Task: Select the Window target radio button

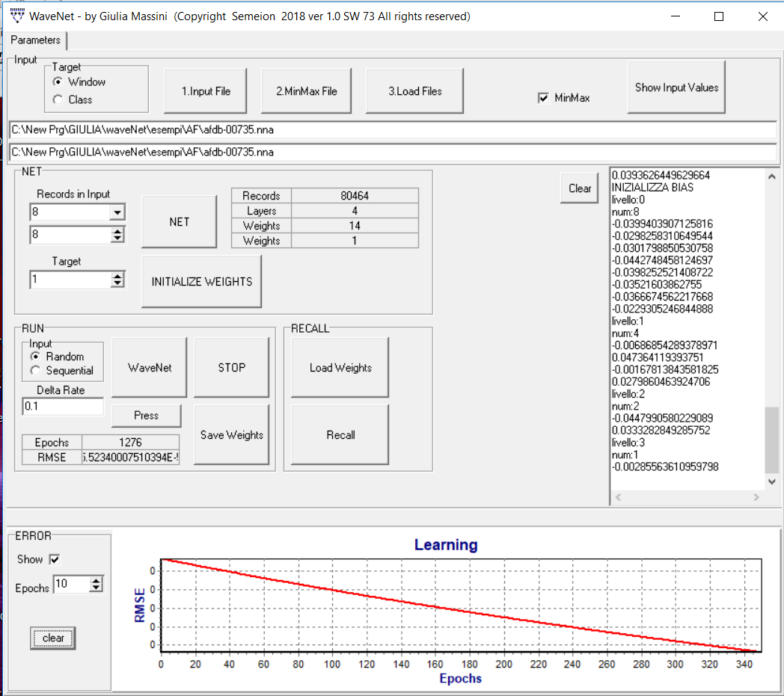Action: pyautogui.click(x=58, y=82)
